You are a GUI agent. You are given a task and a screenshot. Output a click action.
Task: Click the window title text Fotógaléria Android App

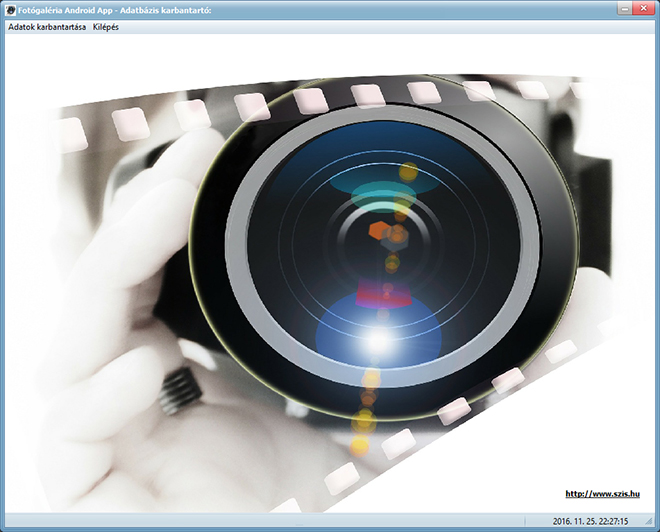pyautogui.click(x=65, y=11)
